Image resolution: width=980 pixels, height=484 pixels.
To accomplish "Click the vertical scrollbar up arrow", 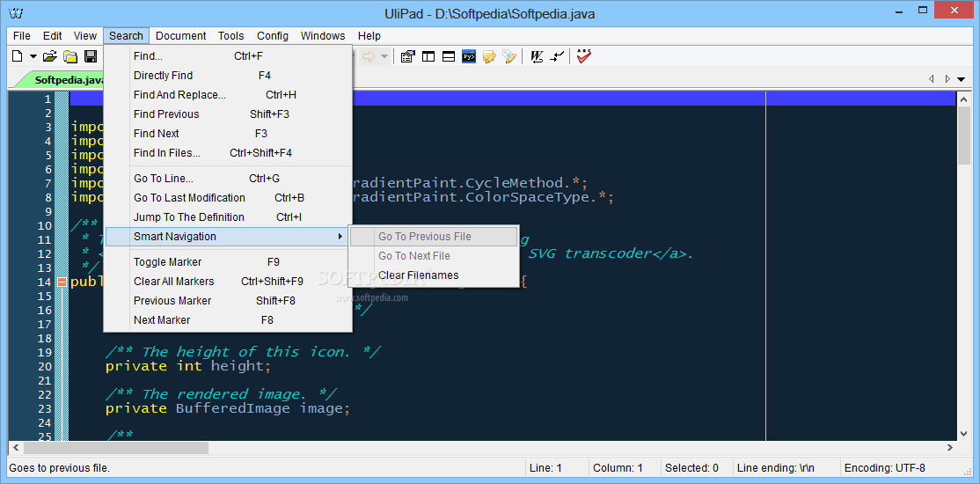I will coord(964,99).
